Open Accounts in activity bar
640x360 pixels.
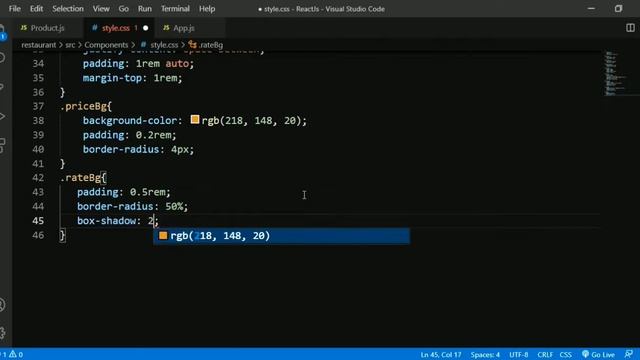3,304
